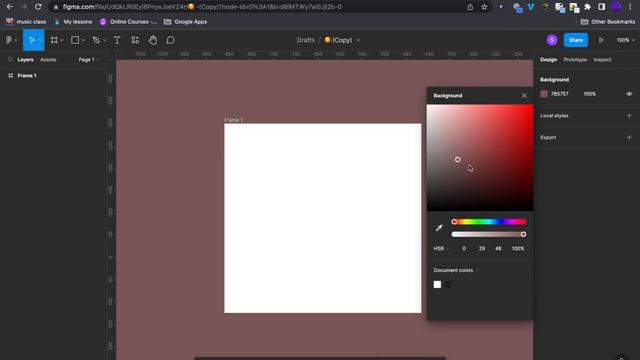Switch to the Prototype tab

pos(575,60)
